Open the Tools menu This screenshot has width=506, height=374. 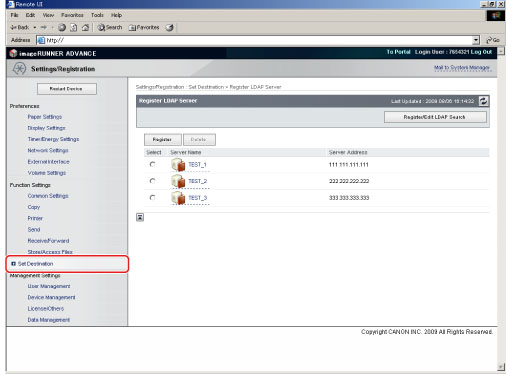pos(97,15)
